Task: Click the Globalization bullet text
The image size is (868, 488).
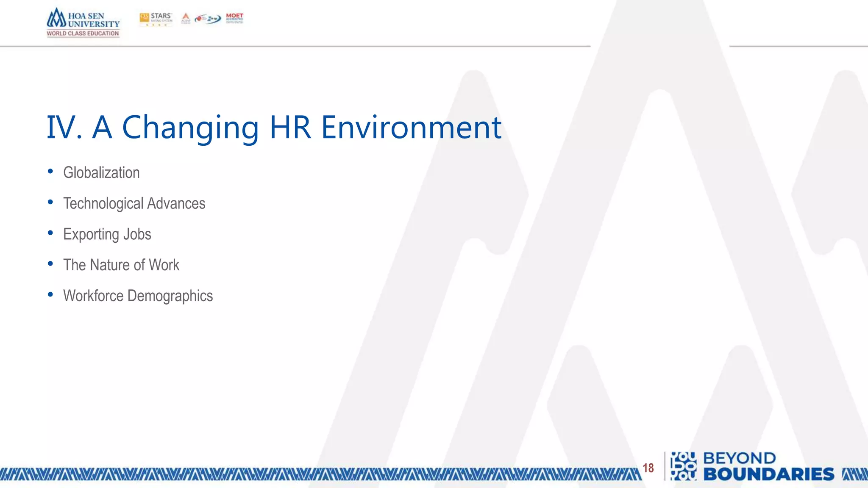Action: pyautogui.click(x=101, y=173)
